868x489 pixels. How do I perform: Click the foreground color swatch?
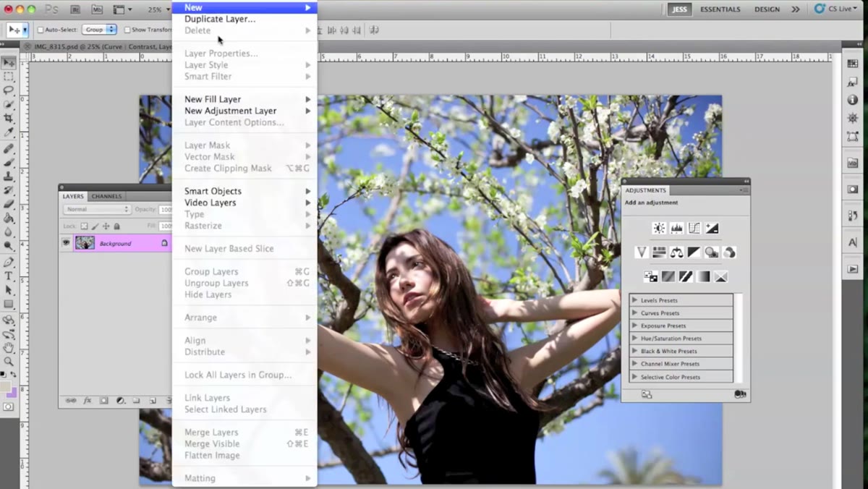pos(5,387)
